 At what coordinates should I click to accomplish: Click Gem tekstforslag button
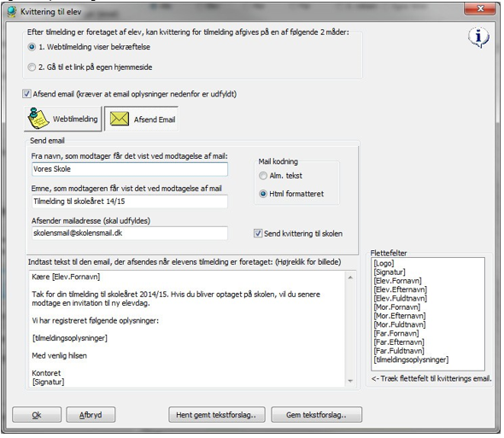[x=316, y=415]
